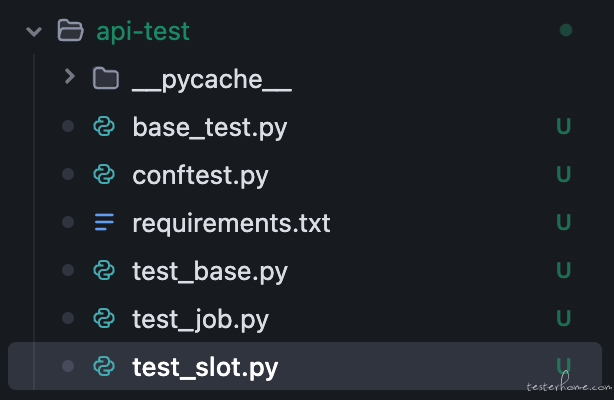Click the Python icon beside test_slot.py

[x=104, y=366]
